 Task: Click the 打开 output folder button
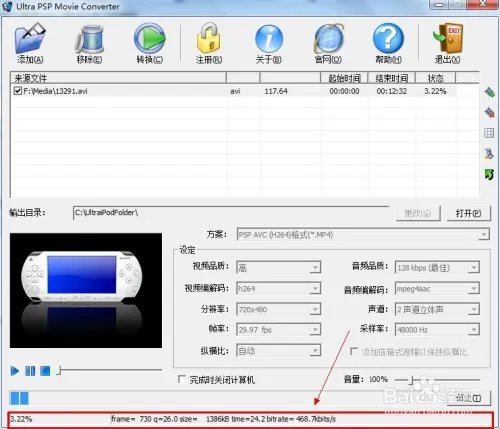[x=468, y=213]
